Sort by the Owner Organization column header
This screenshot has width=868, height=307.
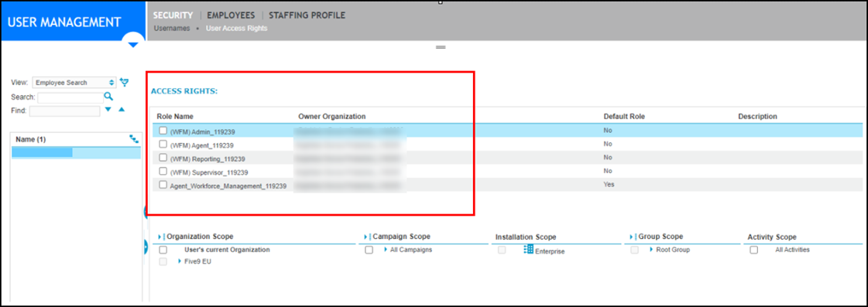coord(331,117)
